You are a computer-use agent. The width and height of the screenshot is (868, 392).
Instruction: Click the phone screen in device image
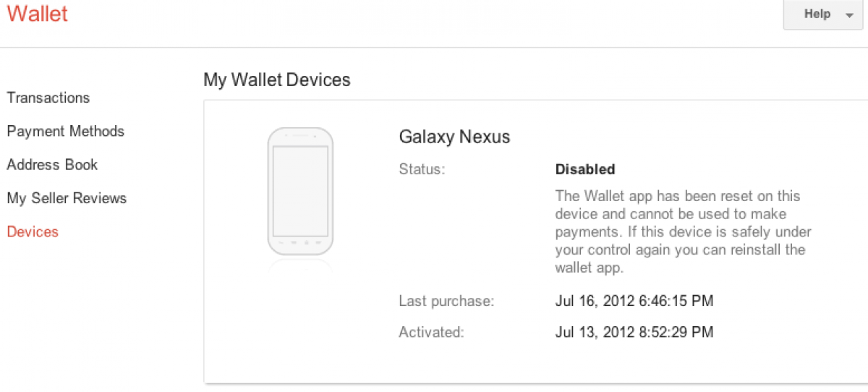(x=300, y=188)
